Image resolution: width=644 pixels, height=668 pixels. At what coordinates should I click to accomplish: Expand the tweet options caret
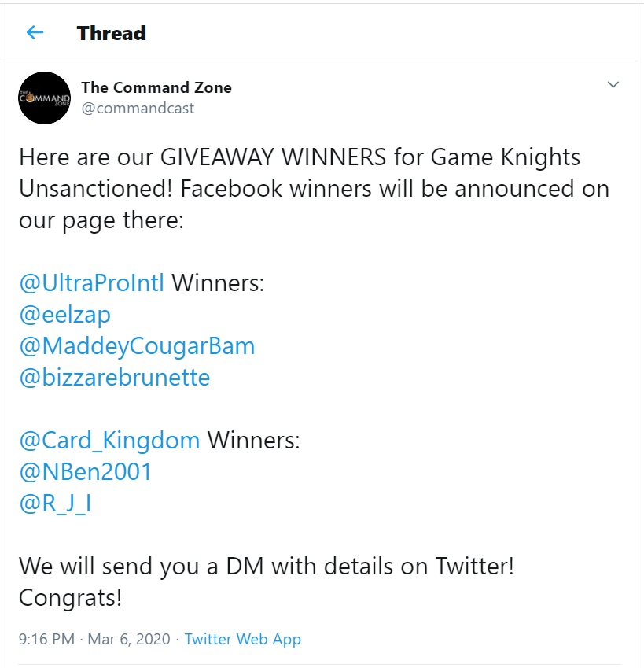click(x=613, y=83)
